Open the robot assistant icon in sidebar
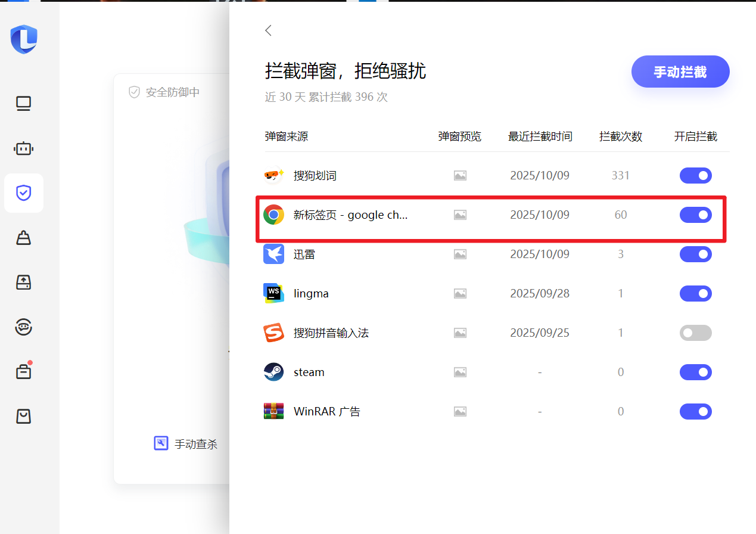Image resolution: width=756 pixels, height=534 pixels. point(23,148)
